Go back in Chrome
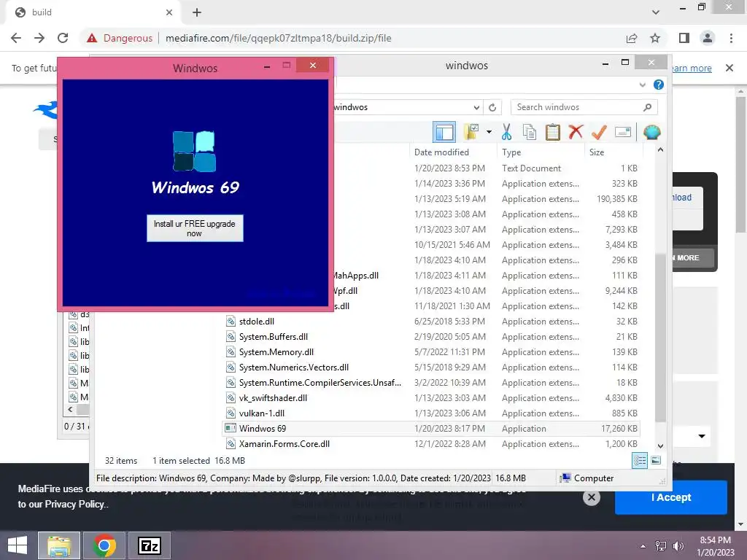The image size is (747, 560). [16, 38]
